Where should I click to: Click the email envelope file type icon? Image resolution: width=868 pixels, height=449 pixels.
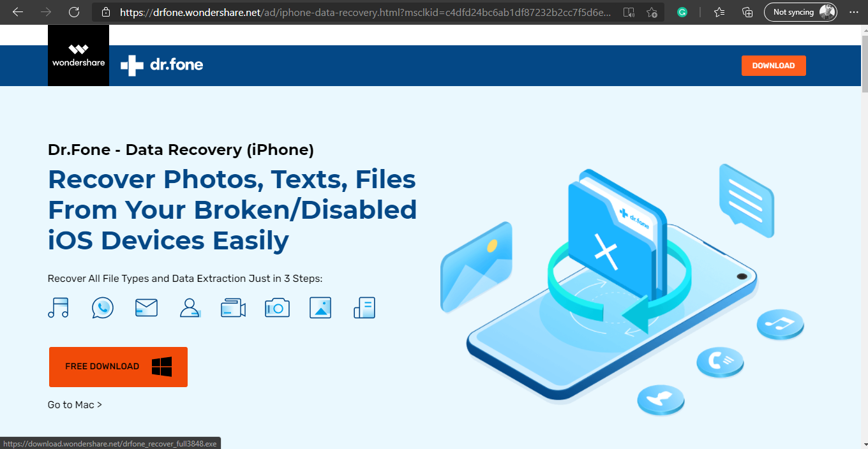[146, 308]
